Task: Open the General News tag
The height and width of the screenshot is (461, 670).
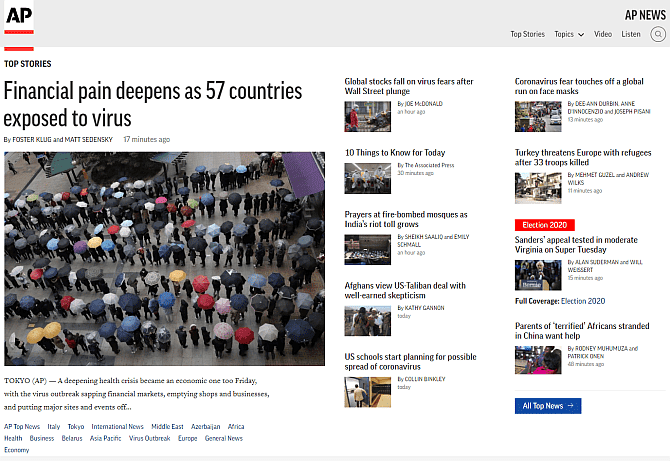Action: (x=223, y=438)
